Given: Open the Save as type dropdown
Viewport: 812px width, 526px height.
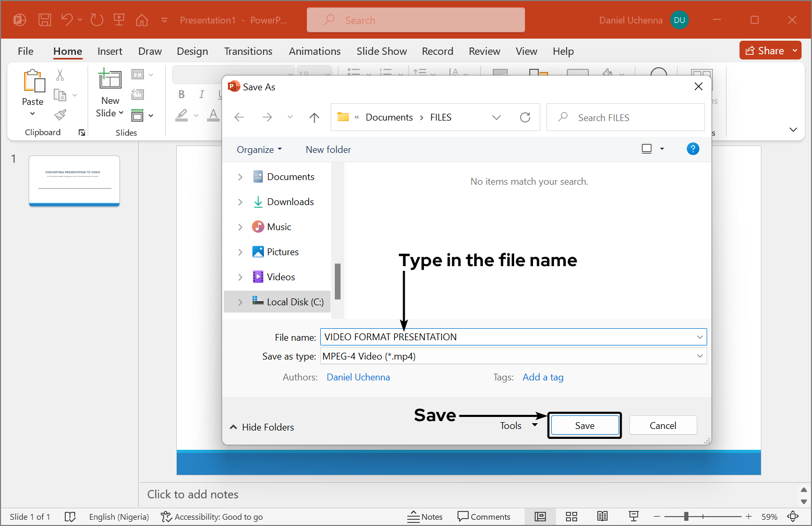Looking at the screenshot, I should [x=700, y=356].
